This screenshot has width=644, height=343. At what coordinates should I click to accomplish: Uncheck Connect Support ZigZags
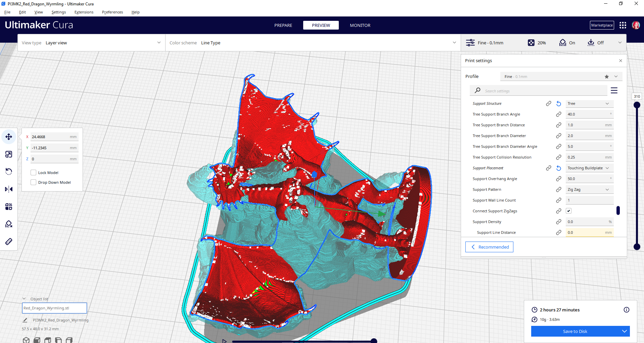568,211
